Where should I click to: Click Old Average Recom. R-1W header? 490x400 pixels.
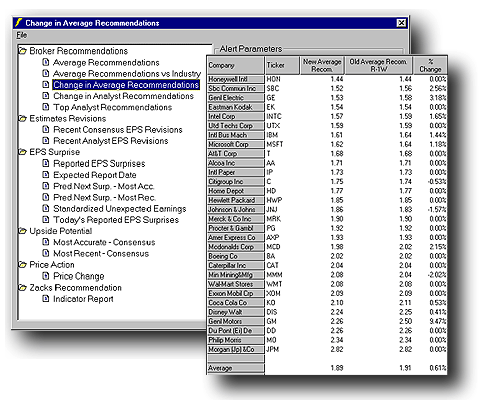[379, 65]
